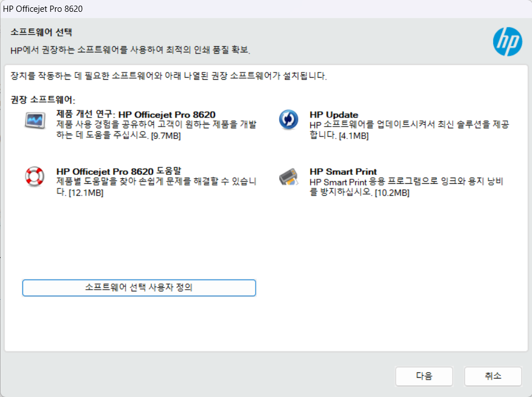Screen dimensions: 532x397
Task: Click the printer icon for HP Smart Print
Action: [x=288, y=177]
